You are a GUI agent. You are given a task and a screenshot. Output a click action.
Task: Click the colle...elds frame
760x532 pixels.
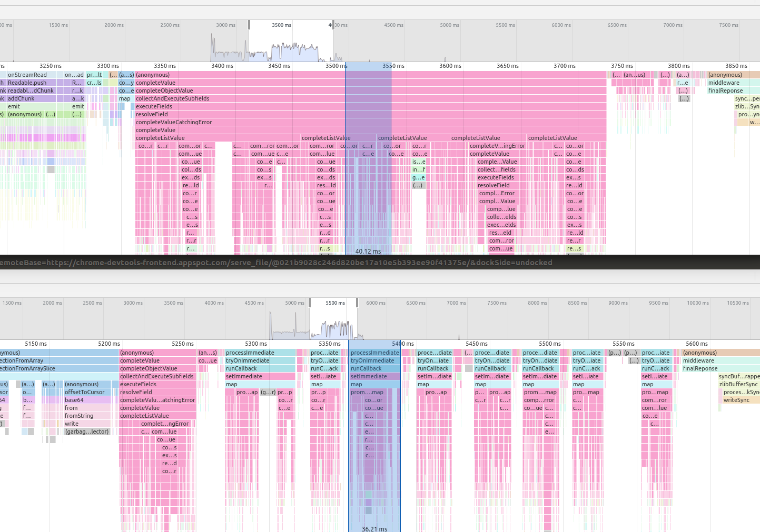(501, 217)
